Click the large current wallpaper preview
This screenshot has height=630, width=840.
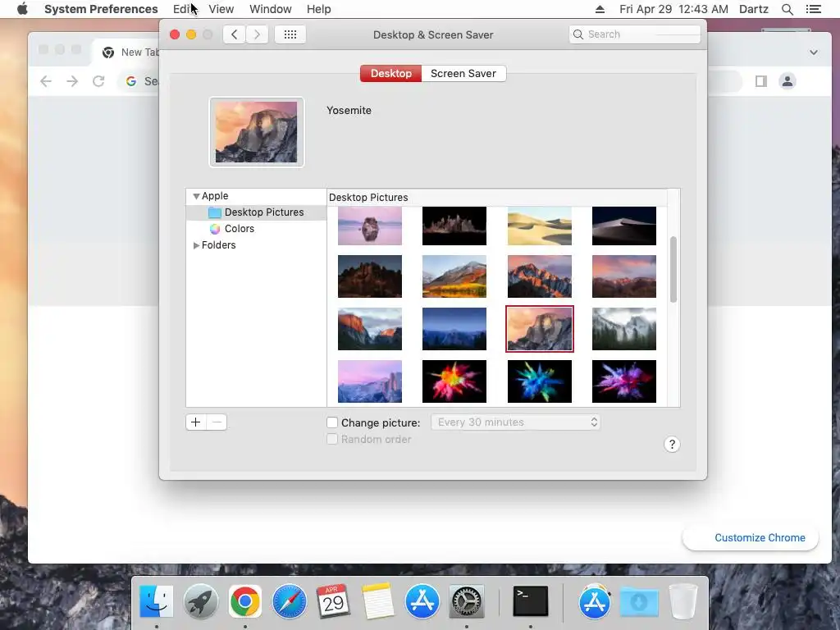(x=257, y=132)
